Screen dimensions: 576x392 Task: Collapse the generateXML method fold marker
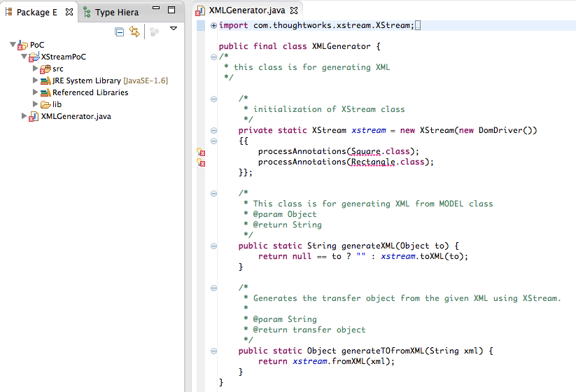coord(213,246)
